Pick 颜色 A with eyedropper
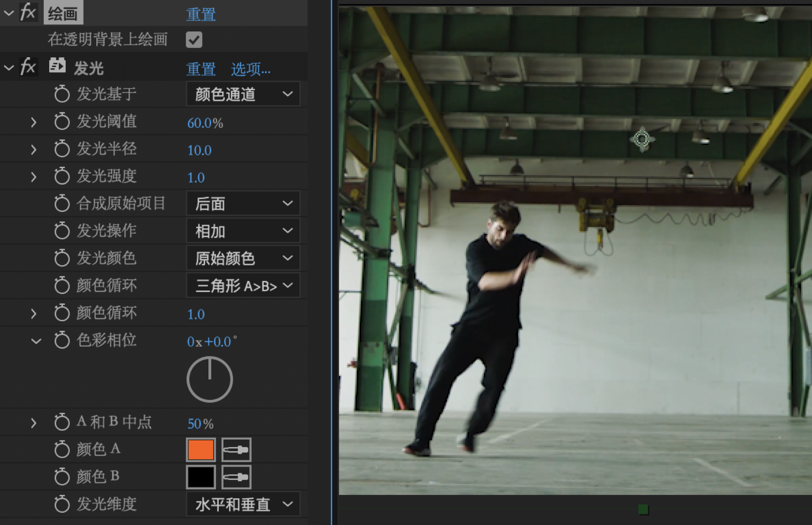 pyautogui.click(x=236, y=450)
